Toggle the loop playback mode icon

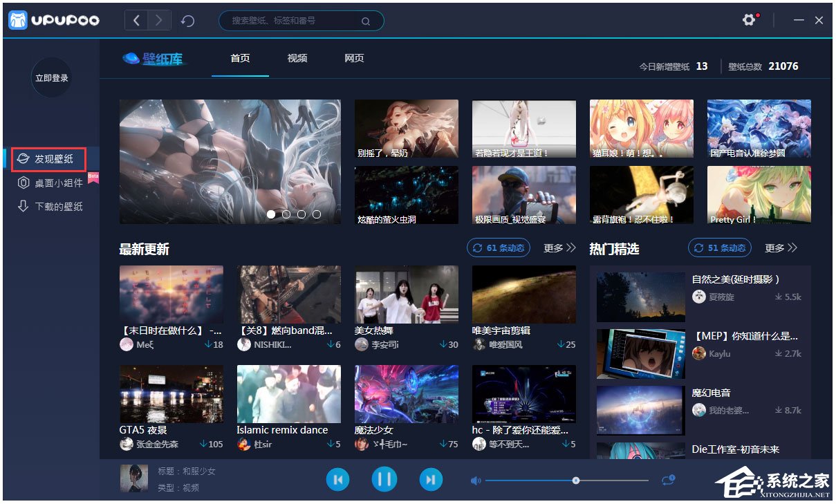pos(668,480)
